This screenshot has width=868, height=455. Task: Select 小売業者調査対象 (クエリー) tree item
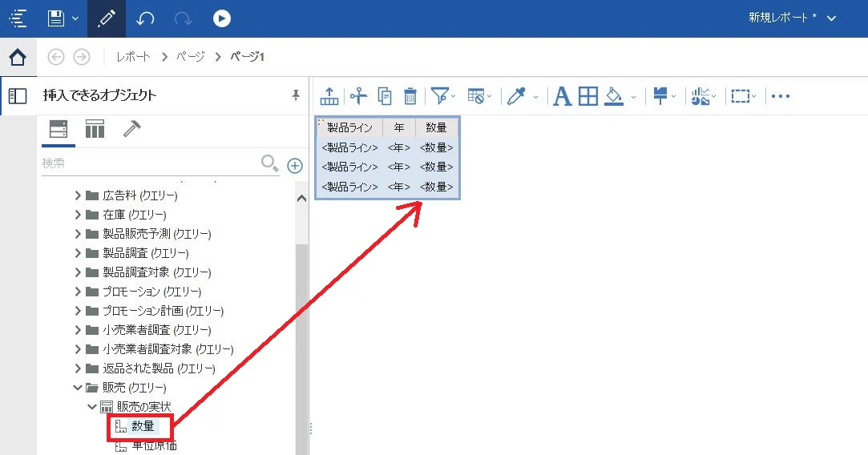click(168, 349)
